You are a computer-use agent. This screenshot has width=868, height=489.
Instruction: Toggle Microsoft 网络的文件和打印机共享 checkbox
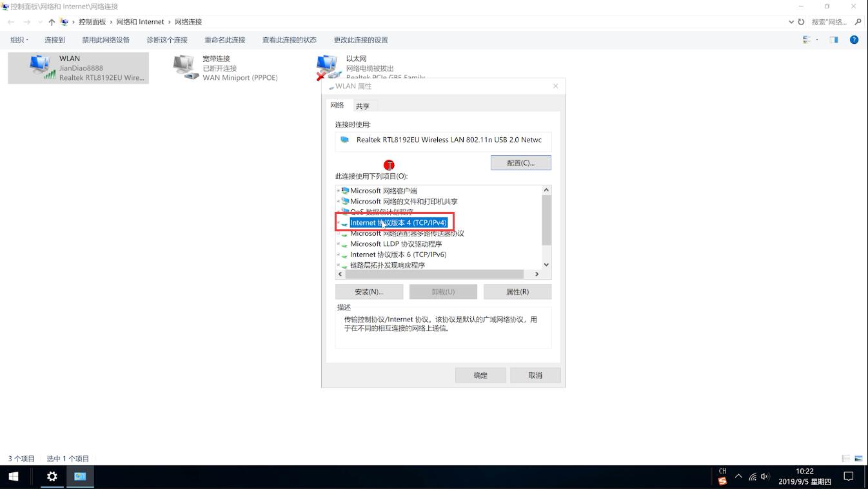tap(338, 202)
